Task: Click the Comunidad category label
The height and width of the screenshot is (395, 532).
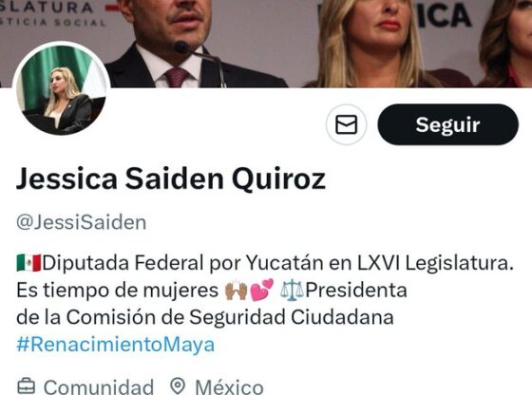Action: (99, 386)
